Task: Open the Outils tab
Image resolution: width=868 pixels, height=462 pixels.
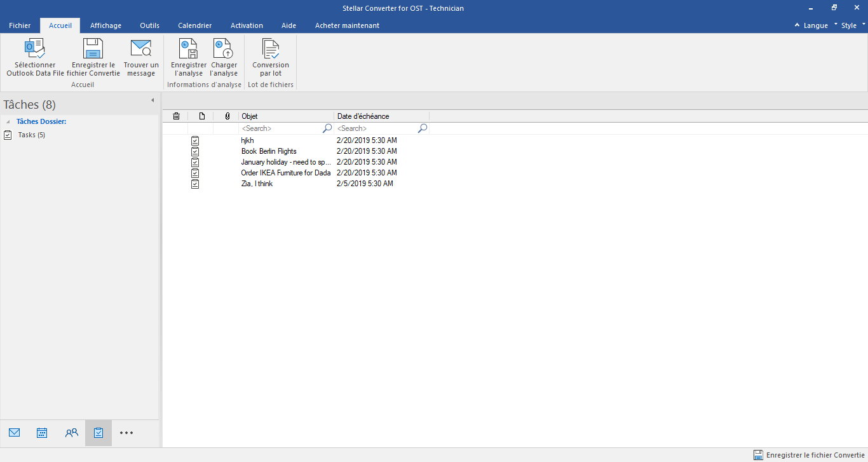Action: coord(149,25)
